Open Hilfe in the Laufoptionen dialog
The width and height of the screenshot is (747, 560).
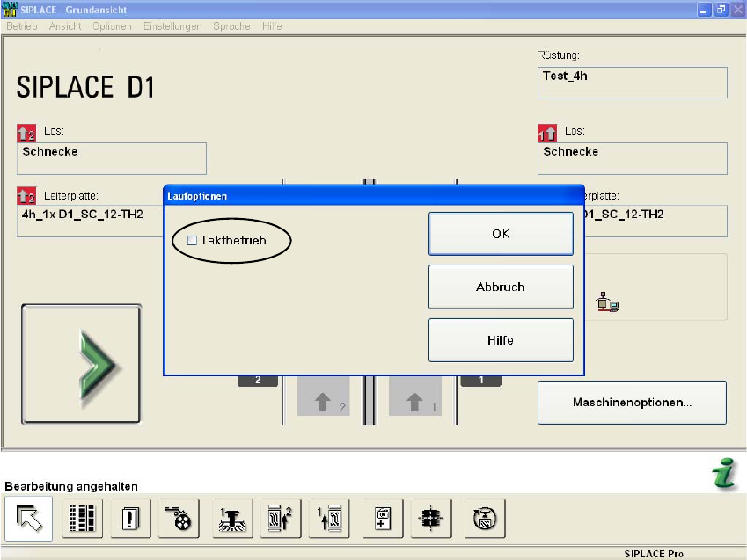(x=501, y=340)
